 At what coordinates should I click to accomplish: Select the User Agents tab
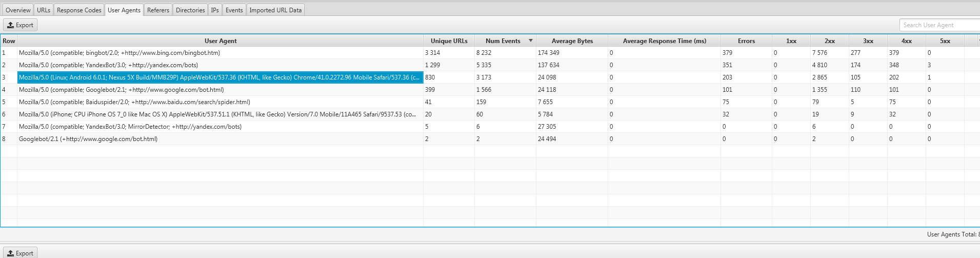coord(124,10)
